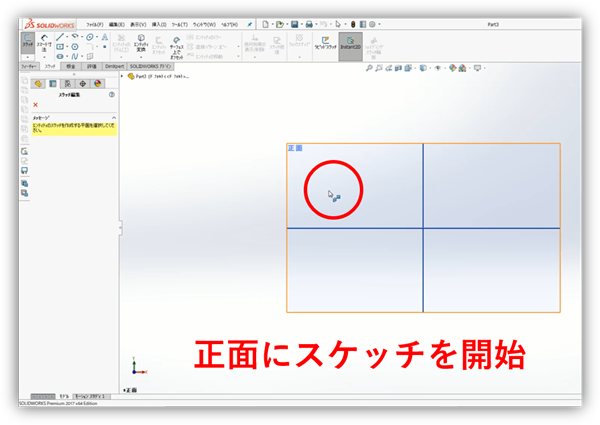This screenshot has width=600, height=425.
Task: Click the Display Style cube icon
Action: click(423, 68)
